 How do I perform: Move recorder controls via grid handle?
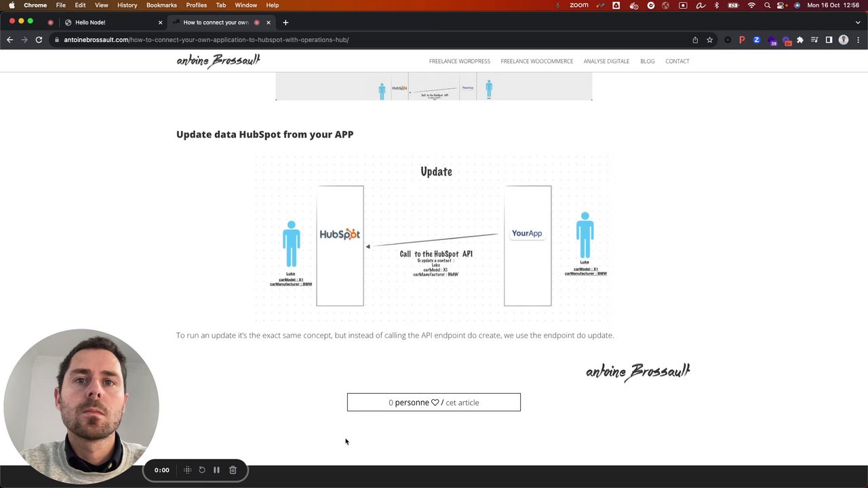click(188, 470)
